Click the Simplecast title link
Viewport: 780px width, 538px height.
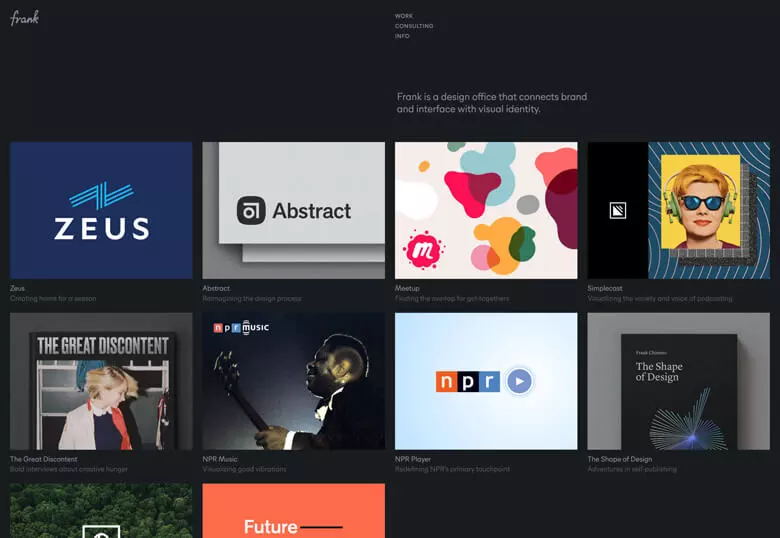tap(605, 288)
